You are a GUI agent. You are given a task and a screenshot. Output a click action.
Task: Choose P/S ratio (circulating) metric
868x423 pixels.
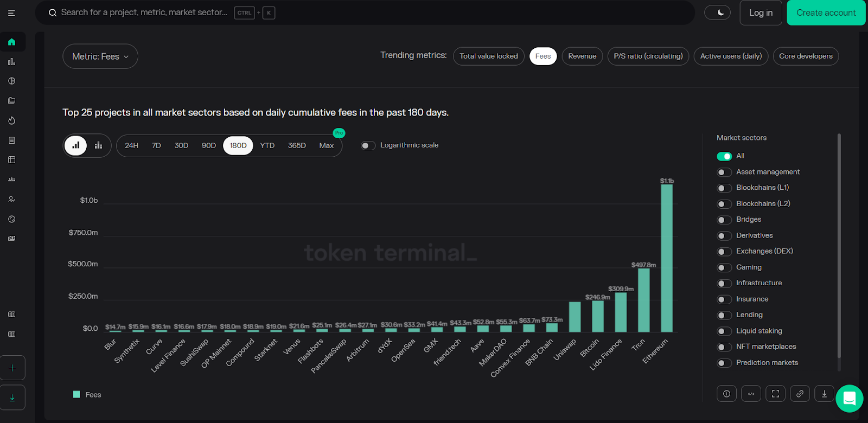click(x=648, y=56)
